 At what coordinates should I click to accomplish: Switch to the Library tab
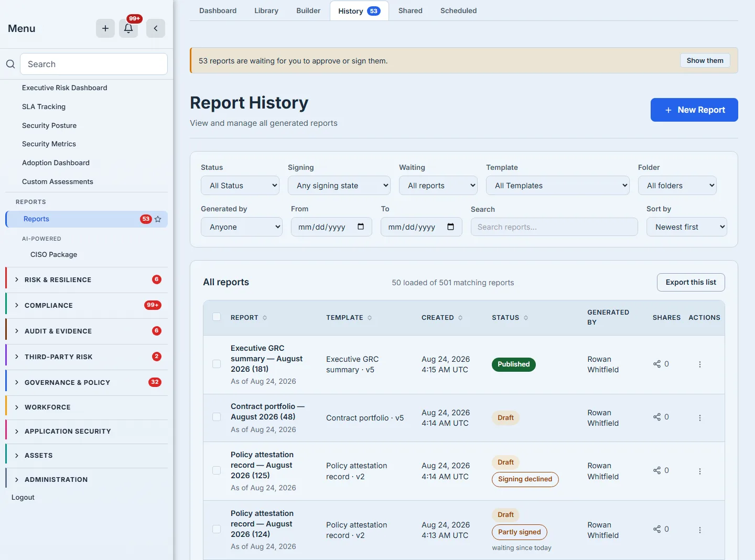tap(266, 10)
